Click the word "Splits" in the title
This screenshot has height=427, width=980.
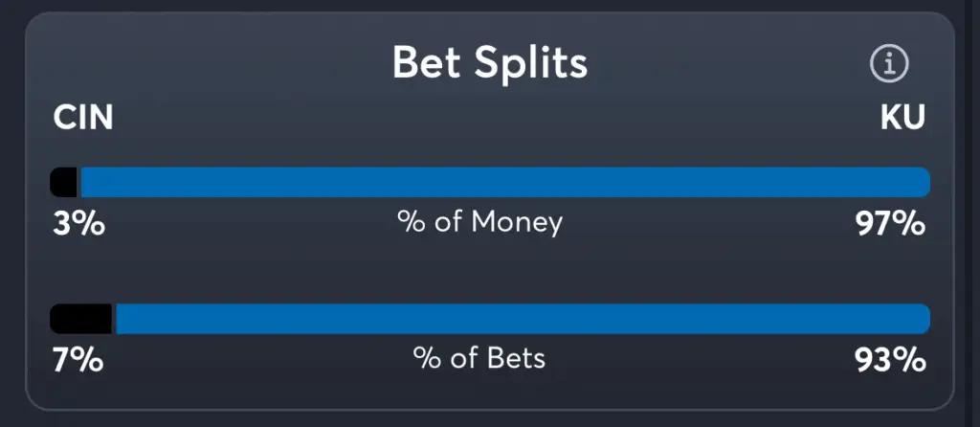pos(530,62)
